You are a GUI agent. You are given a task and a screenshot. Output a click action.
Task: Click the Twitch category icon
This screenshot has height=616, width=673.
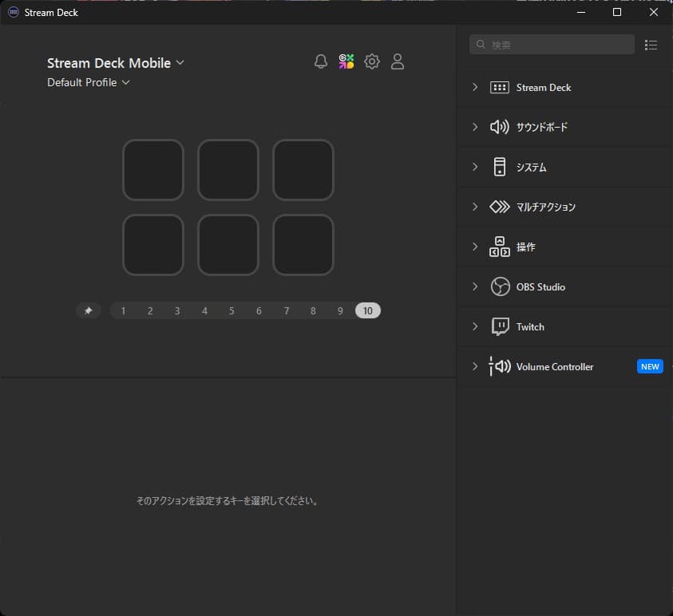pos(500,326)
